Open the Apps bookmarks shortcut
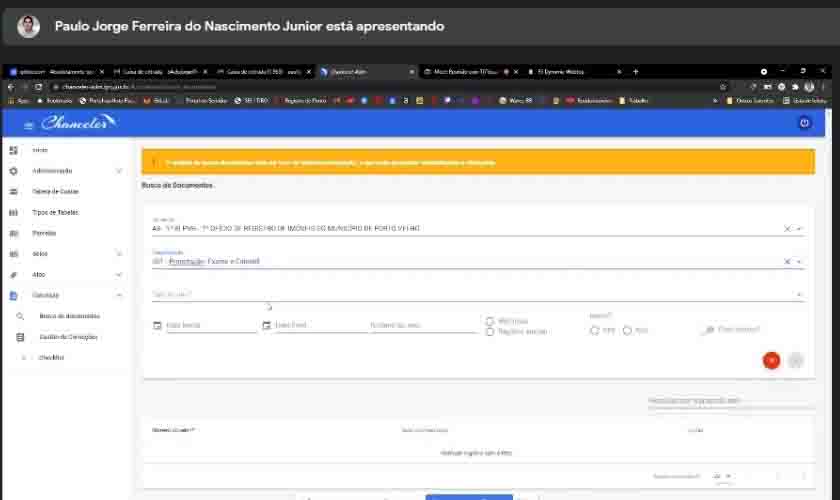The width and height of the screenshot is (840, 500). (19, 100)
